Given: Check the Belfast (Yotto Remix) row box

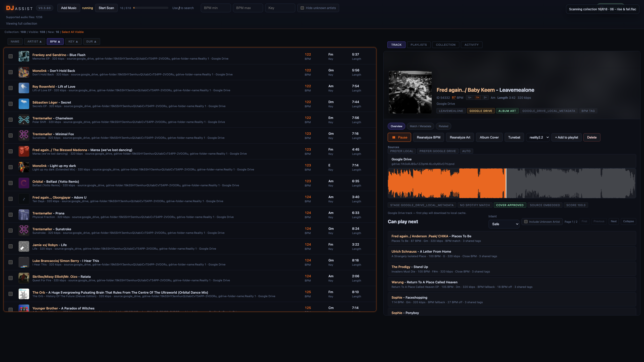Looking at the screenshot, I should (11, 183).
